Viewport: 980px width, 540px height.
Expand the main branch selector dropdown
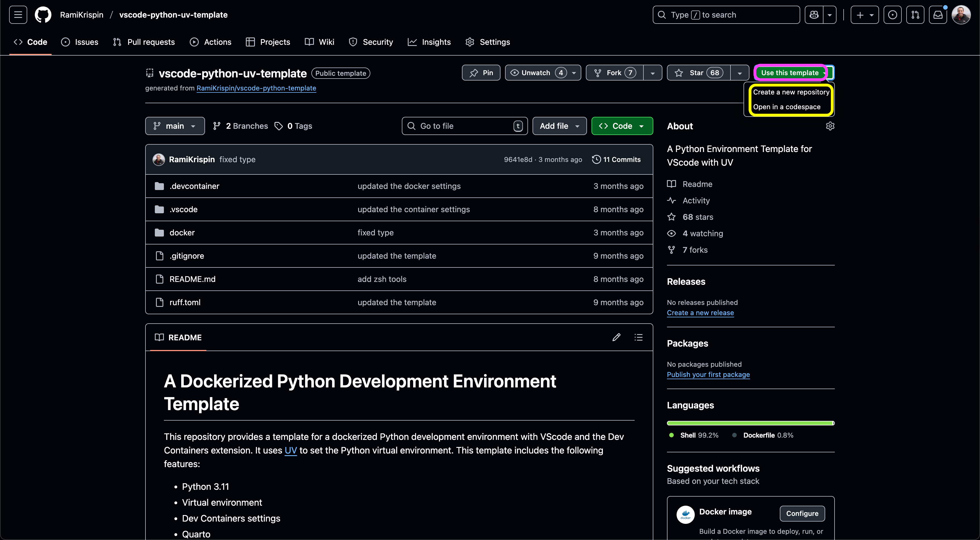(175, 126)
